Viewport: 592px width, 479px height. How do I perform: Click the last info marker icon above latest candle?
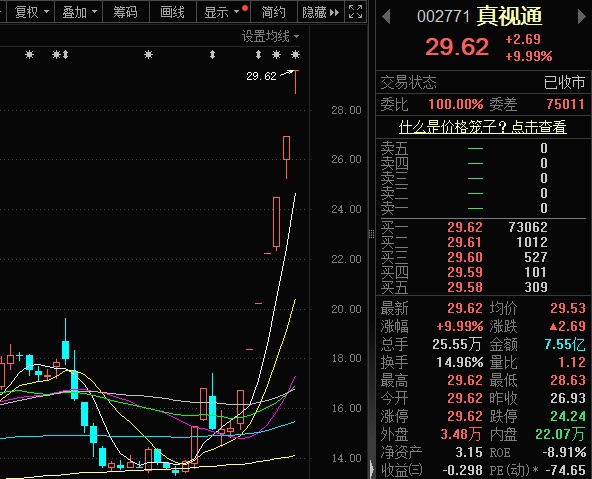pyautogui.click(x=296, y=55)
